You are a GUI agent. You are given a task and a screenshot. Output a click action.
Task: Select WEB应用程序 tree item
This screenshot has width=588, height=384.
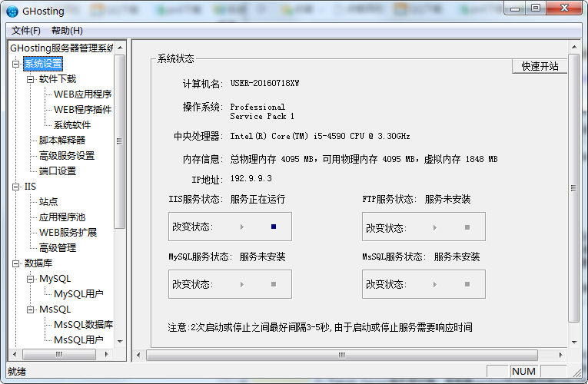(x=82, y=94)
